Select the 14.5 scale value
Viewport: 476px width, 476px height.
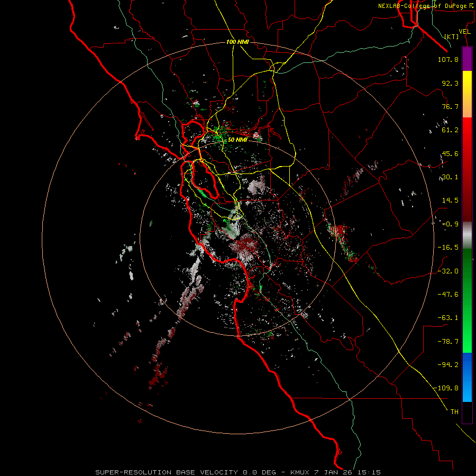point(450,200)
